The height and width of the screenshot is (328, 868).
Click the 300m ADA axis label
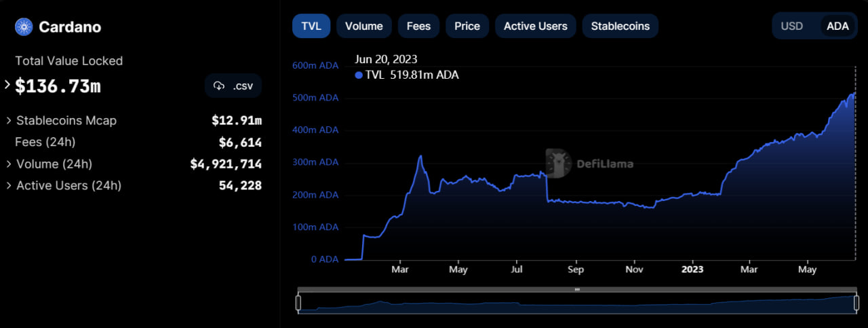point(315,162)
